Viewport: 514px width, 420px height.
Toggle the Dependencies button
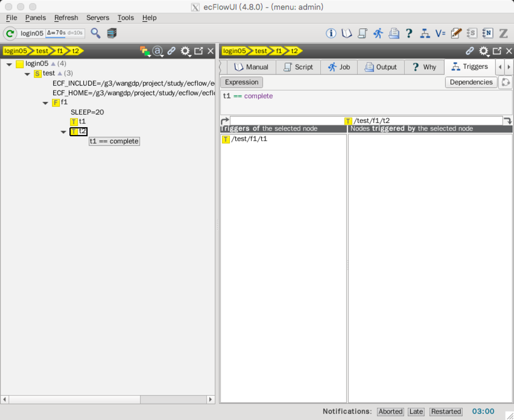471,82
